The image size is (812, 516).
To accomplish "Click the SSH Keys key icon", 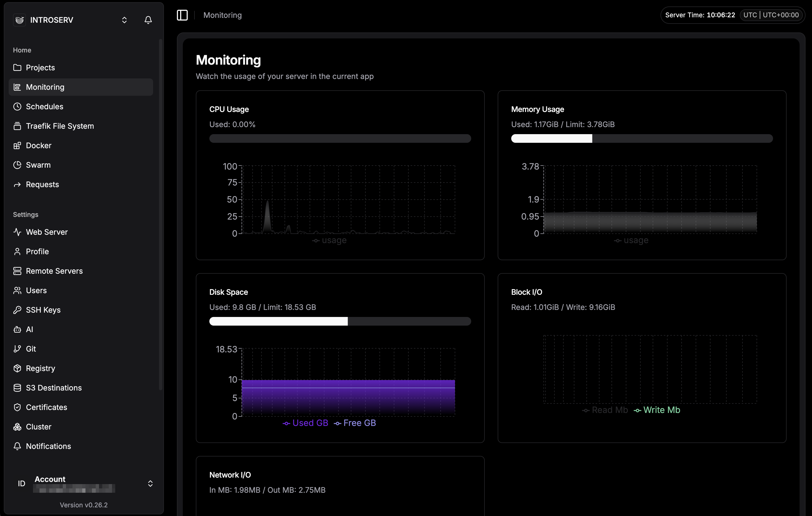I will [x=17, y=310].
